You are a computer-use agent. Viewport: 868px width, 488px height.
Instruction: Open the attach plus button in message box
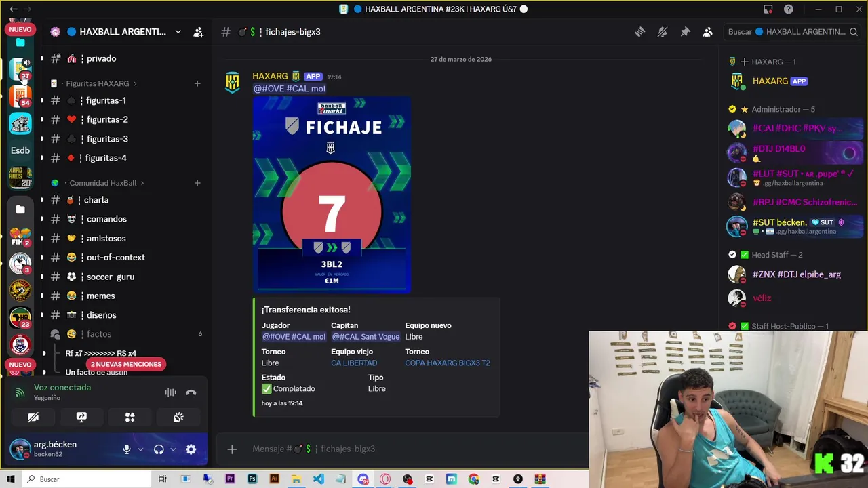[x=232, y=449]
